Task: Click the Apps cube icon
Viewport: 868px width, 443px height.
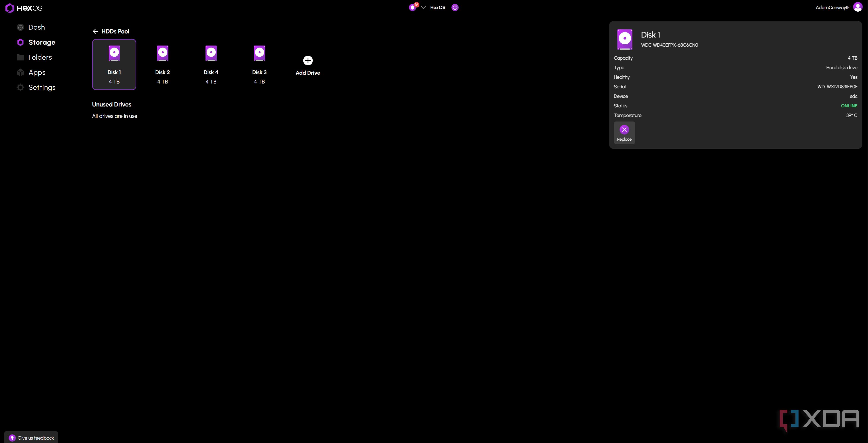Action: pos(20,72)
